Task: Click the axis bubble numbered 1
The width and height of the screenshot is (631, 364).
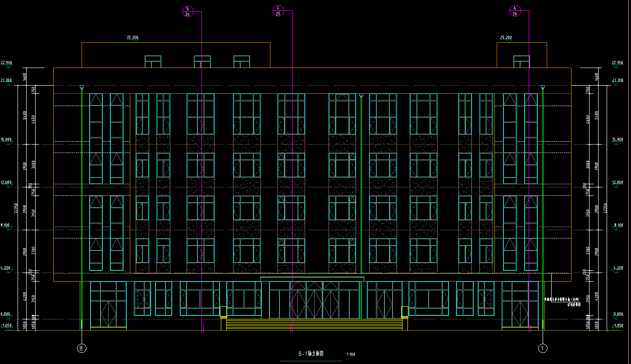Action: (x=543, y=348)
